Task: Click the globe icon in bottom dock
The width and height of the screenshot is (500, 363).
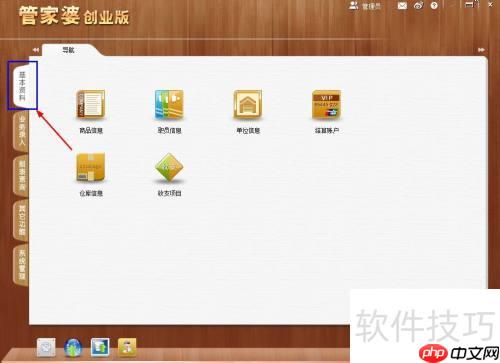Action: [x=73, y=348]
